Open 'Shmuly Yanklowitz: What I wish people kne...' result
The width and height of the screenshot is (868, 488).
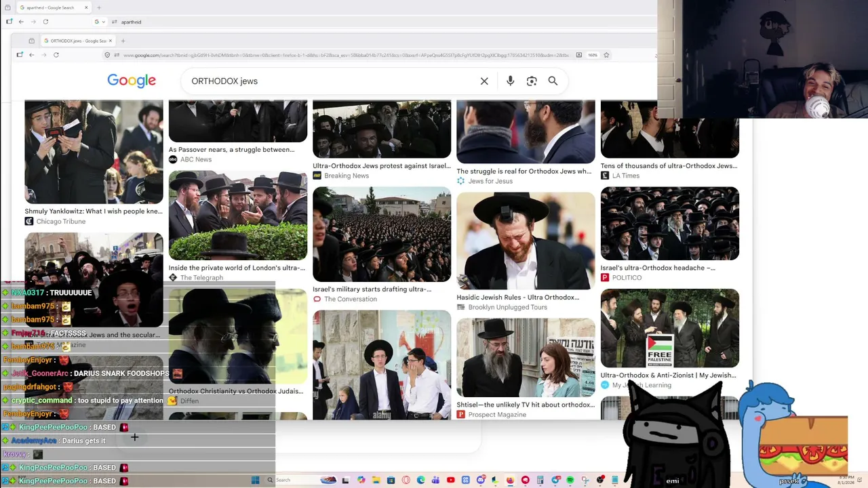[x=94, y=211]
